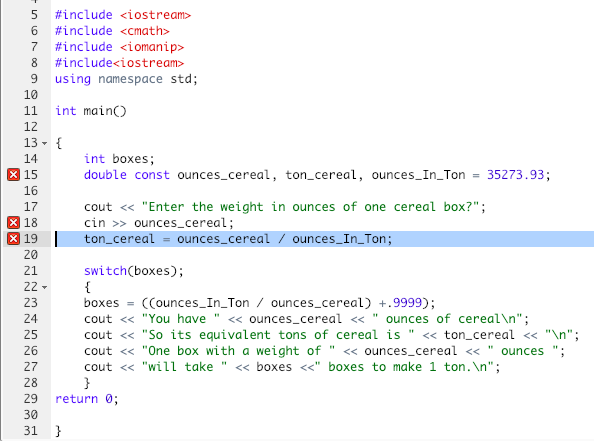Screen dimensions: 594x441
Task: Click line number 21 in the gutter
Action: point(31,271)
